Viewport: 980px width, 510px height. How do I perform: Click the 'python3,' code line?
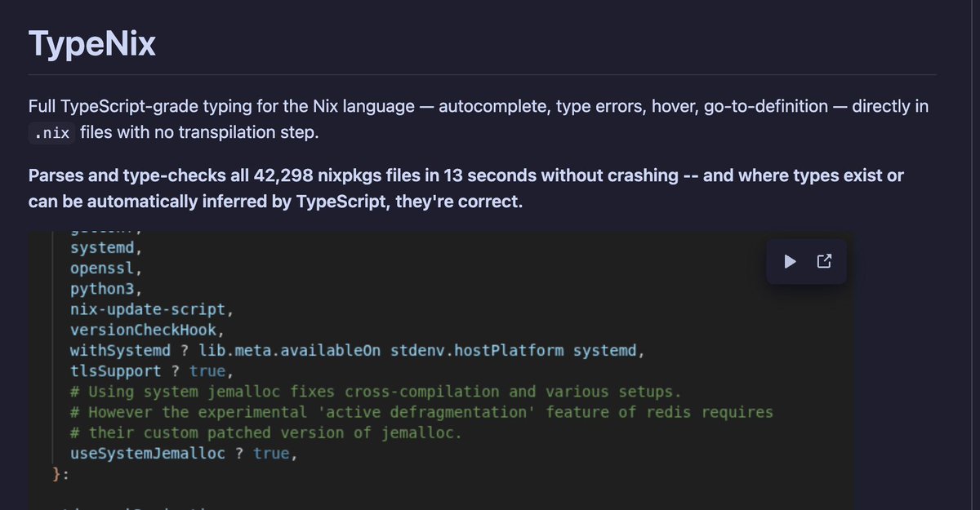pyautogui.click(x=107, y=288)
